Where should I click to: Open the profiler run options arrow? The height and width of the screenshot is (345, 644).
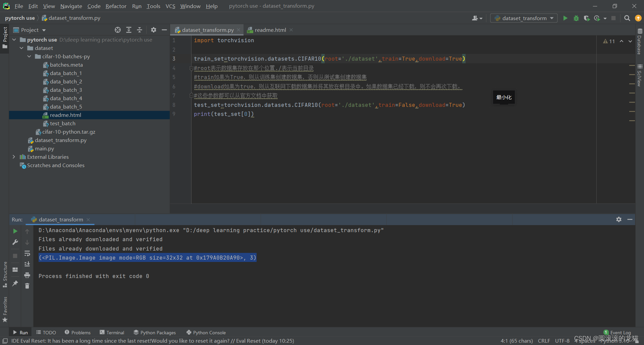(605, 18)
